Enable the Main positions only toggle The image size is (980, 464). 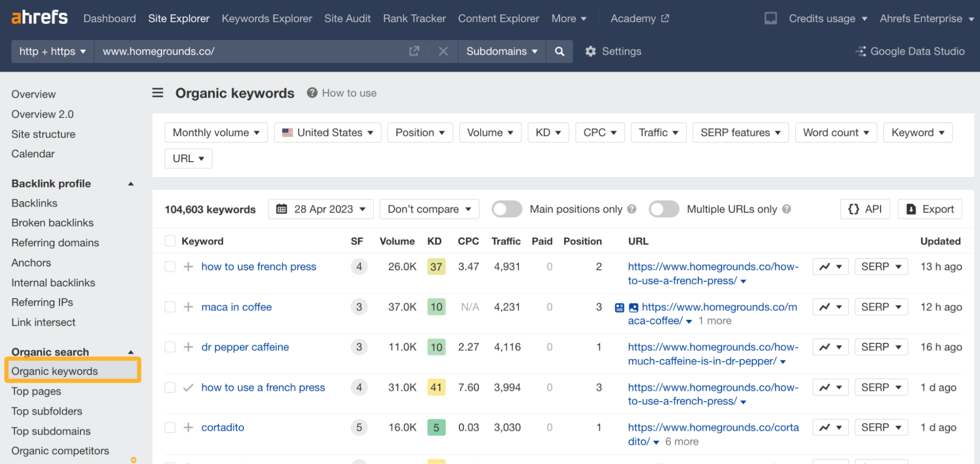[x=506, y=209]
